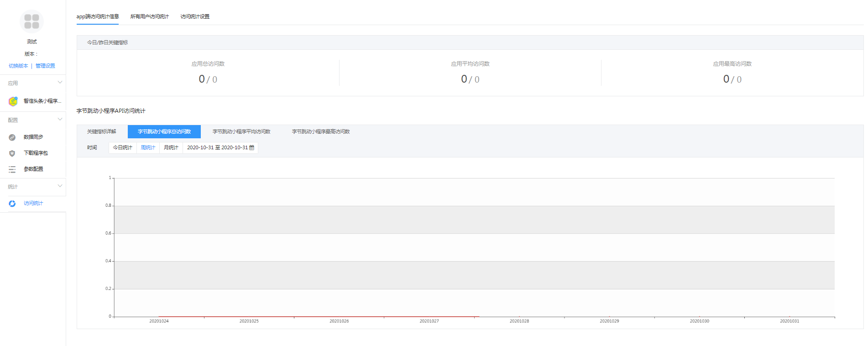Open 访问统计 in the sidebar
The image size is (868, 346).
coord(33,203)
